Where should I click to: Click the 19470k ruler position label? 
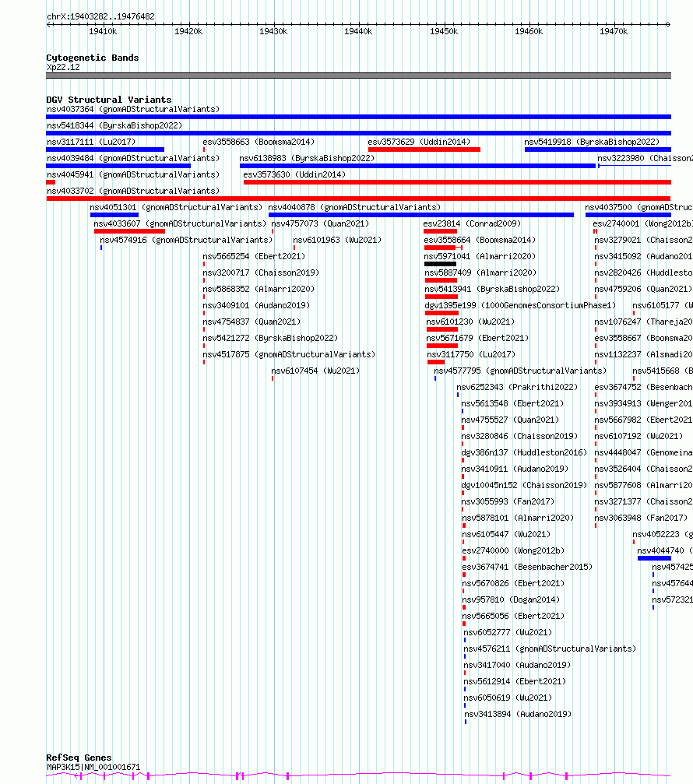(x=614, y=31)
